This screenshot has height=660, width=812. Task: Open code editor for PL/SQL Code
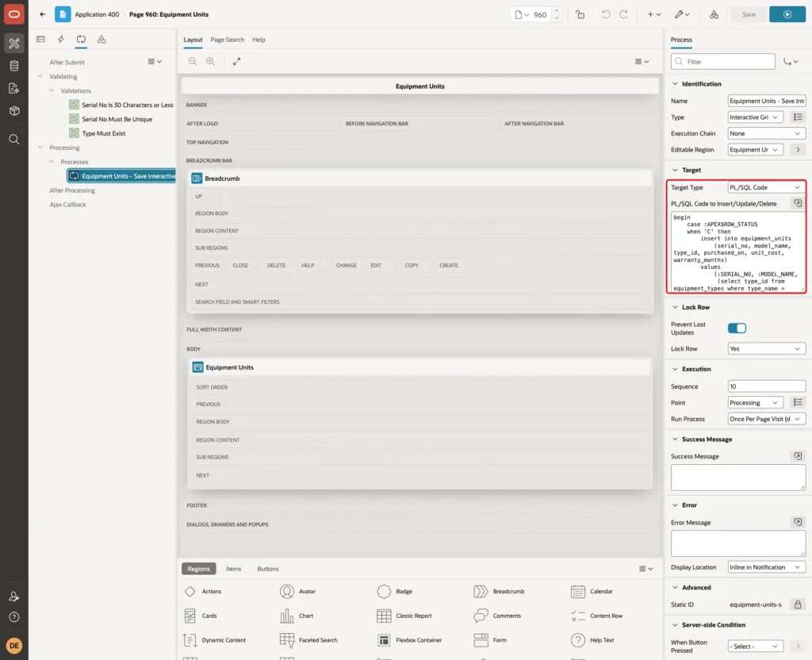coord(798,203)
